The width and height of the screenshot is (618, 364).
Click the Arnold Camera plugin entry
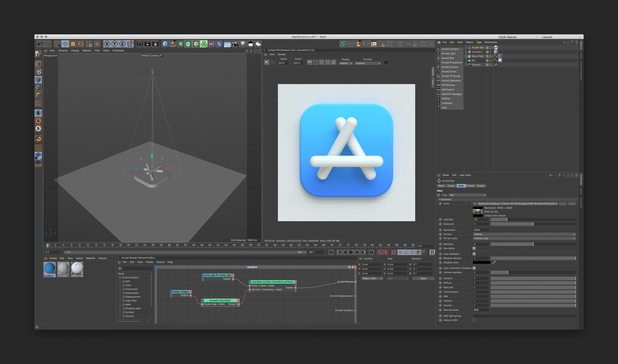pyautogui.click(x=450, y=49)
